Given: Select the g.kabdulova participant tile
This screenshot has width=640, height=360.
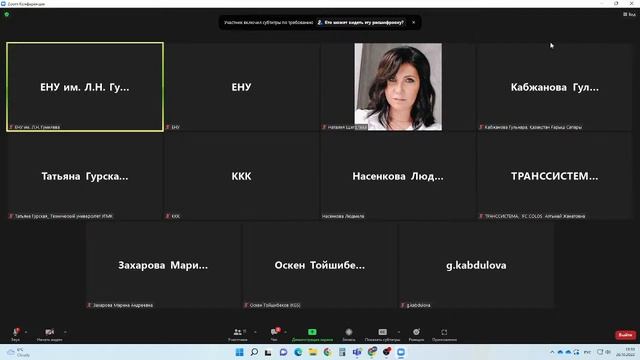Looking at the screenshot, I should coord(476,265).
